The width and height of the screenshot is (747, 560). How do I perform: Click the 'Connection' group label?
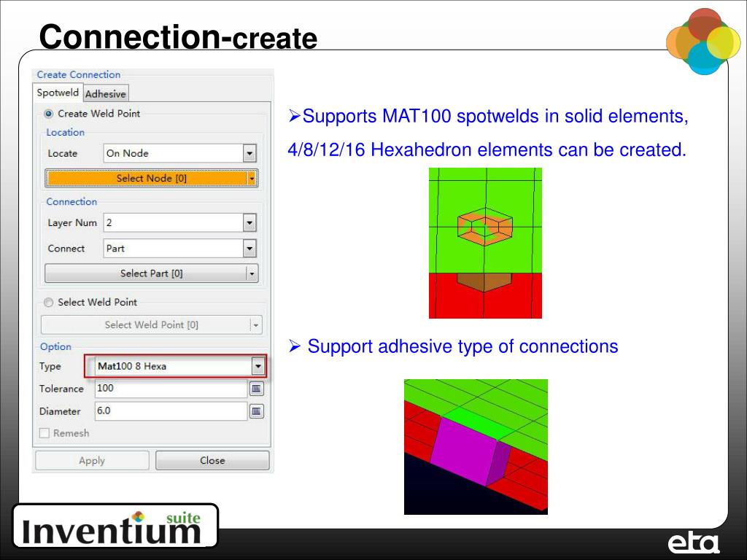point(71,202)
